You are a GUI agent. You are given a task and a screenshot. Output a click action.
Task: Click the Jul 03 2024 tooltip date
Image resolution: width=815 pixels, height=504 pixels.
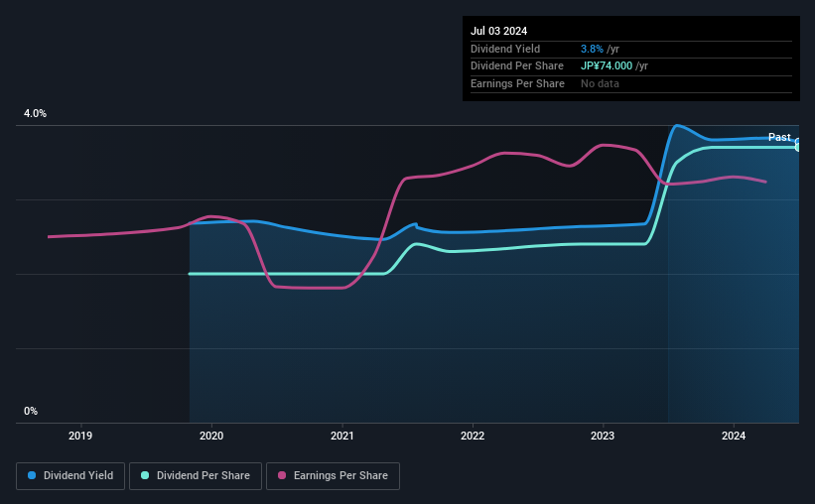coord(499,31)
